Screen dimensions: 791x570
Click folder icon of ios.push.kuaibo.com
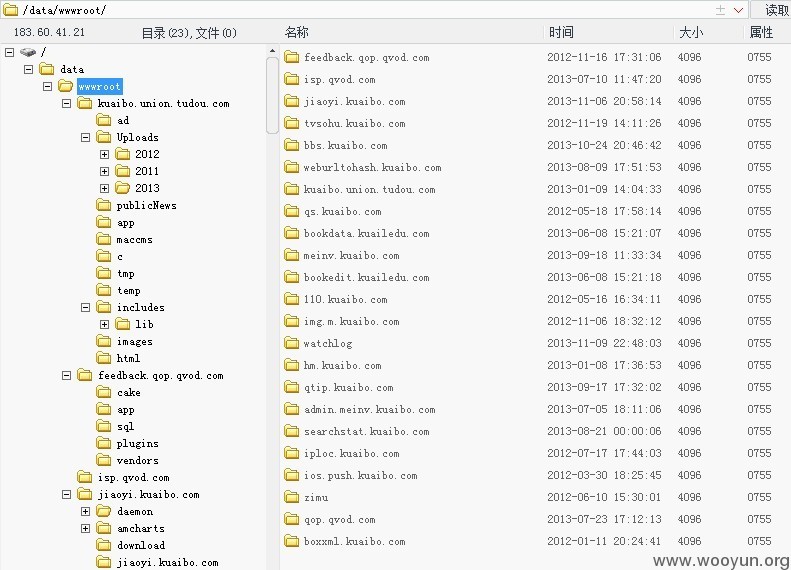click(292, 475)
